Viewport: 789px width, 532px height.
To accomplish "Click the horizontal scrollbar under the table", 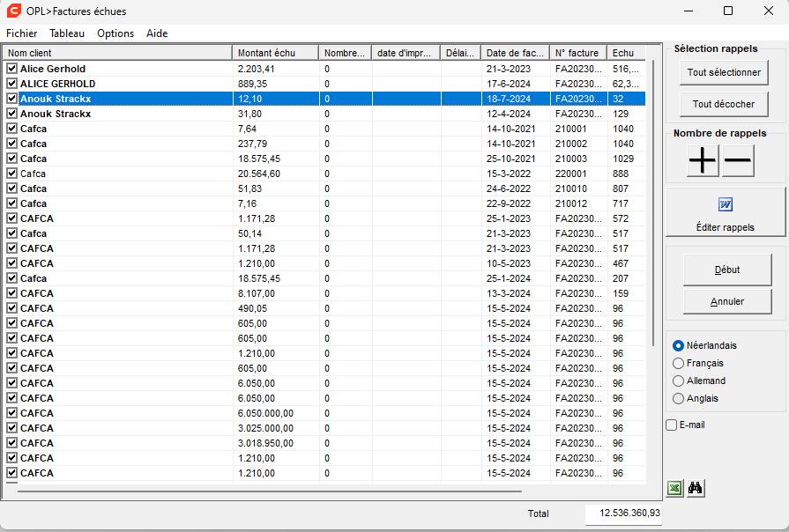I will [269, 491].
